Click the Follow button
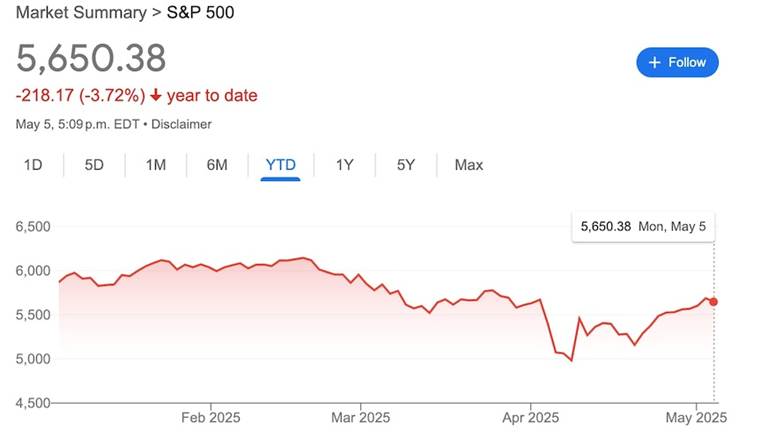Screen dimensions: 761x438 pyautogui.click(x=677, y=62)
